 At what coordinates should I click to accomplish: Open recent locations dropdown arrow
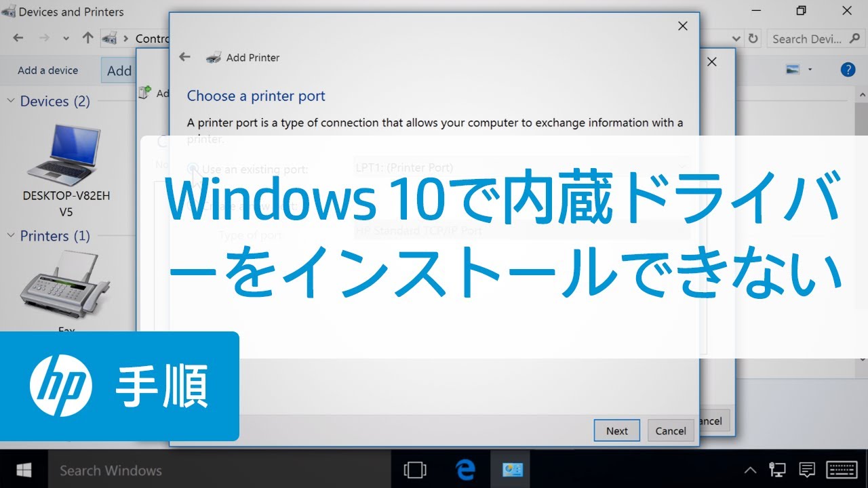(x=66, y=39)
